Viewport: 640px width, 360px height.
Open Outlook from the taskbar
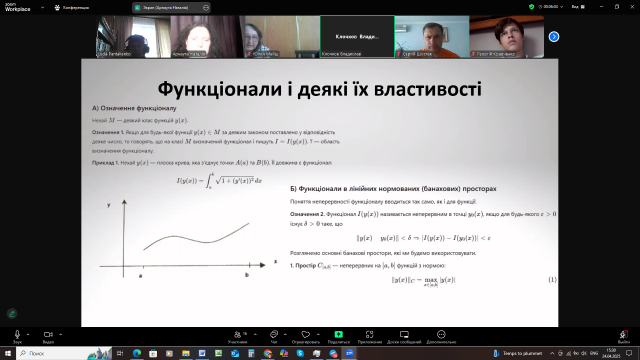click(x=235, y=353)
